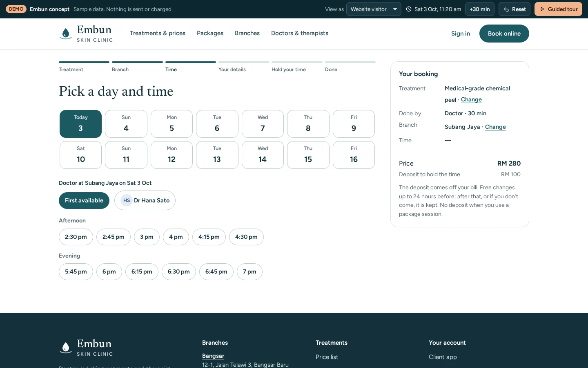The width and height of the screenshot is (588, 368).
Task: Choose Dr Hana Sato as doctor
Action: pos(145,200)
